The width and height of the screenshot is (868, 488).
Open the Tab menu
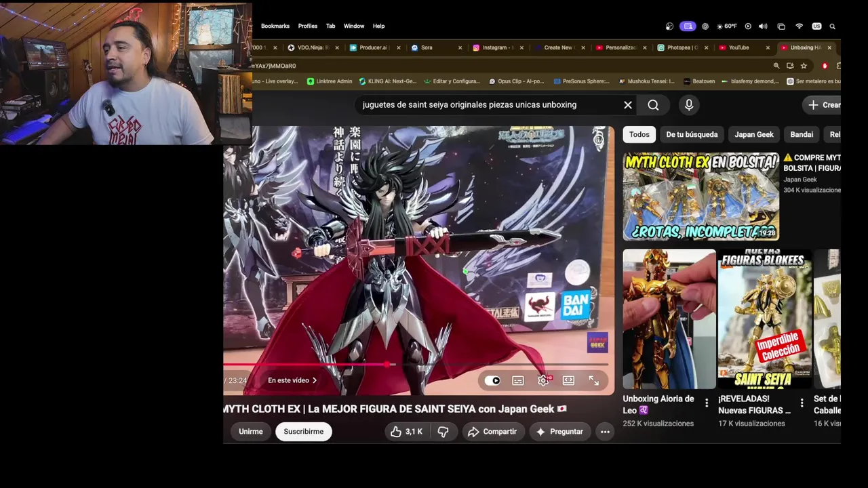coord(330,26)
